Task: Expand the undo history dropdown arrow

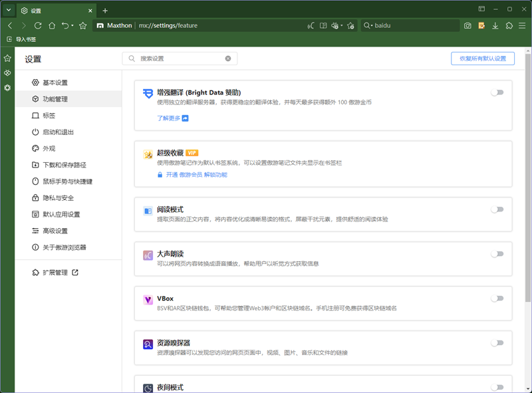Action: coord(72,26)
